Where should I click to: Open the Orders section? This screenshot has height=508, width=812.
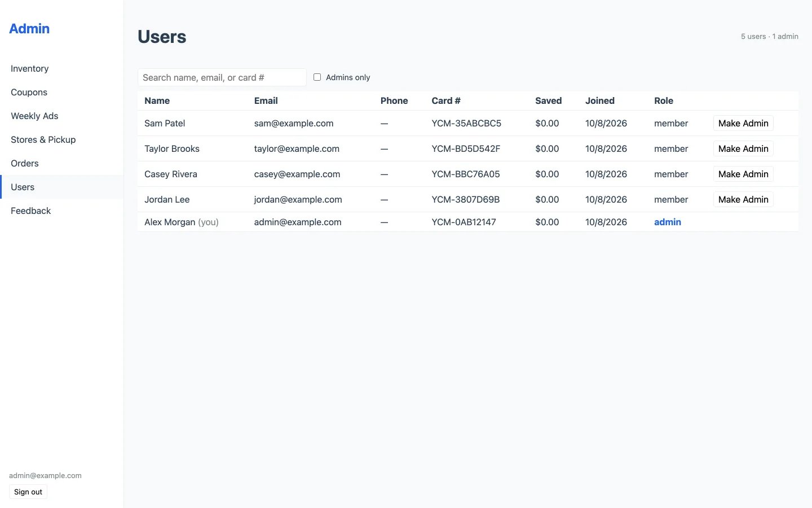click(x=62, y=163)
